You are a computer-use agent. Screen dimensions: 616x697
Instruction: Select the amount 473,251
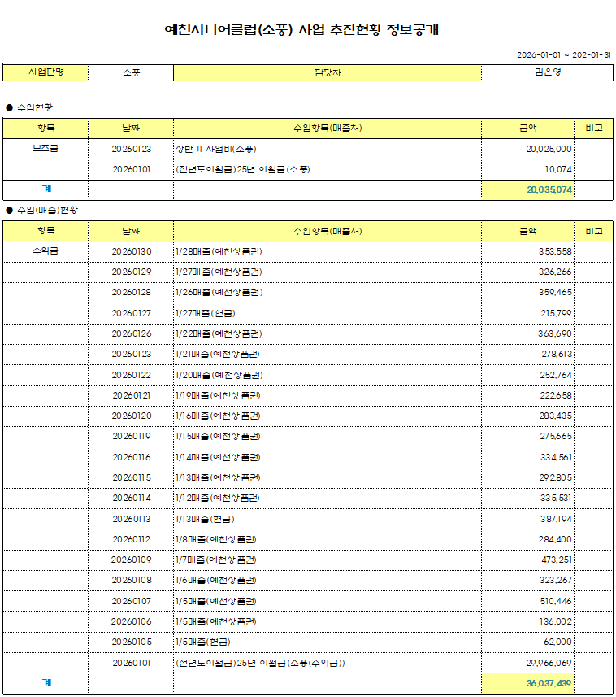point(555,560)
